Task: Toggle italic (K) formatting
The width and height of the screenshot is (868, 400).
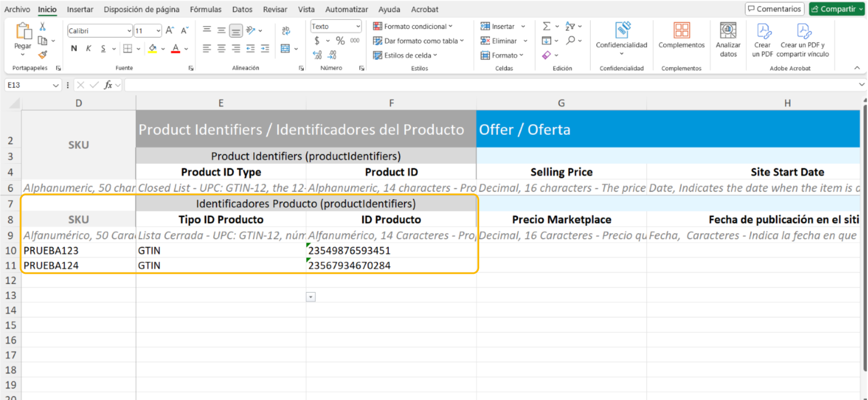Action: point(89,48)
